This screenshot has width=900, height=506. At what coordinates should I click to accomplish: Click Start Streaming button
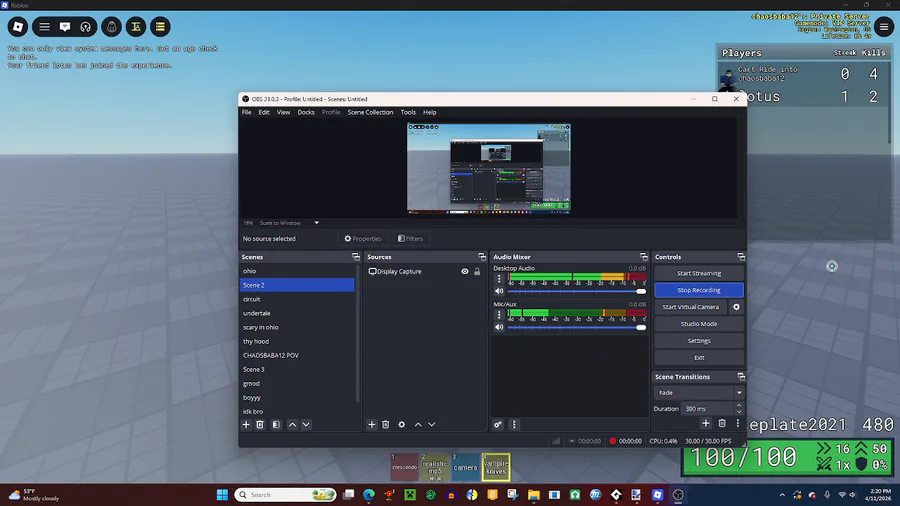pyautogui.click(x=699, y=273)
